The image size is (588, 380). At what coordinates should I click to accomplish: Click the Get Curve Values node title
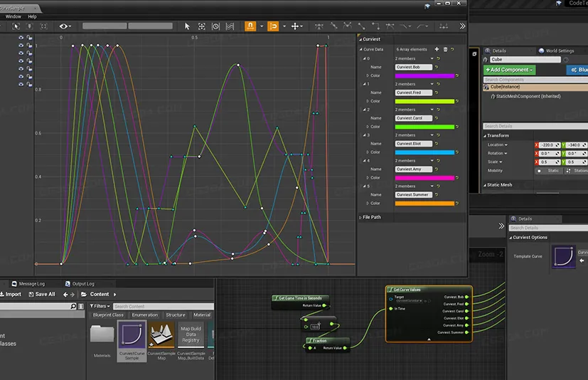tap(407, 290)
